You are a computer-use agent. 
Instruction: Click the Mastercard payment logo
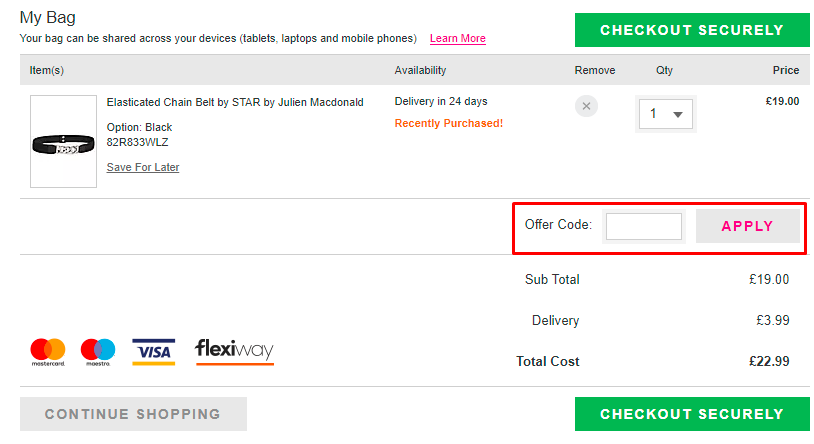point(47,351)
